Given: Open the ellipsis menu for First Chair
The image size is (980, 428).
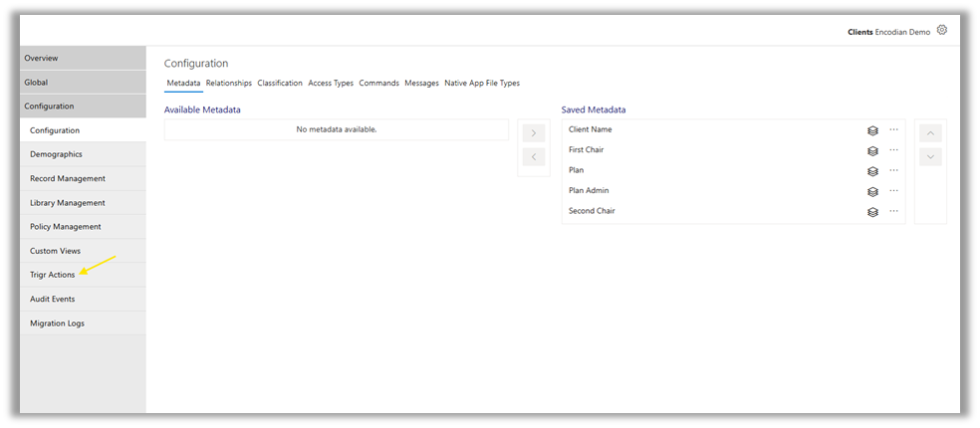Looking at the screenshot, I should point(893,150).
